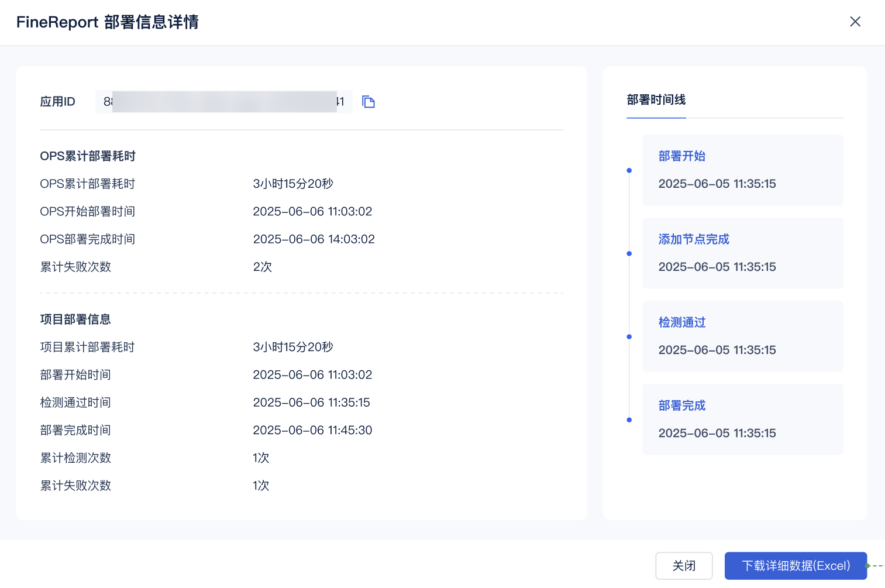
Task: Click the 检测通过时间 value 11:35:15
Action: point(311,403)
